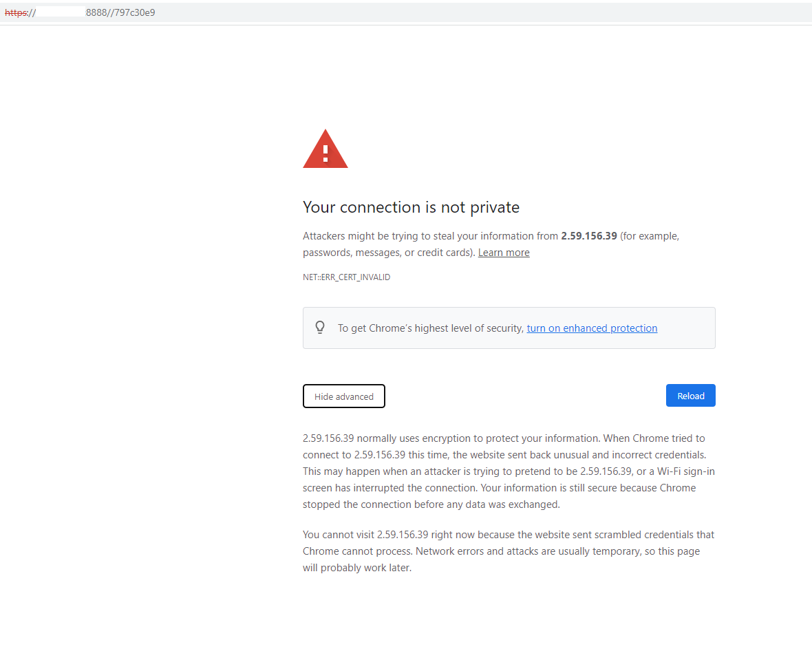
Task: Focus the address bar URL field
Action: [x=413, y=12]
